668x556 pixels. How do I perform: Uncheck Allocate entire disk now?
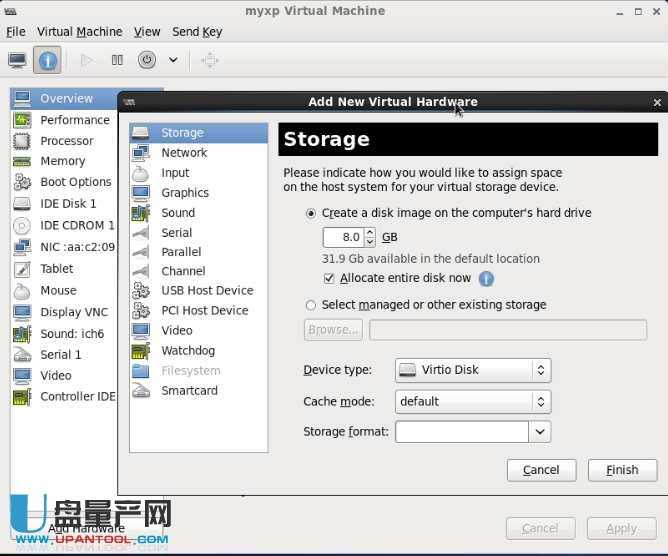coord(329,278)
